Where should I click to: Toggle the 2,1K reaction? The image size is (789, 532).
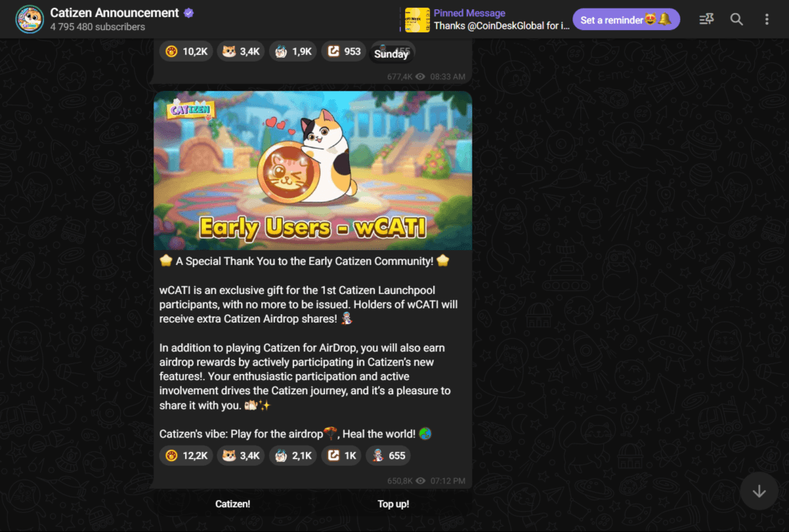[294, 456]
